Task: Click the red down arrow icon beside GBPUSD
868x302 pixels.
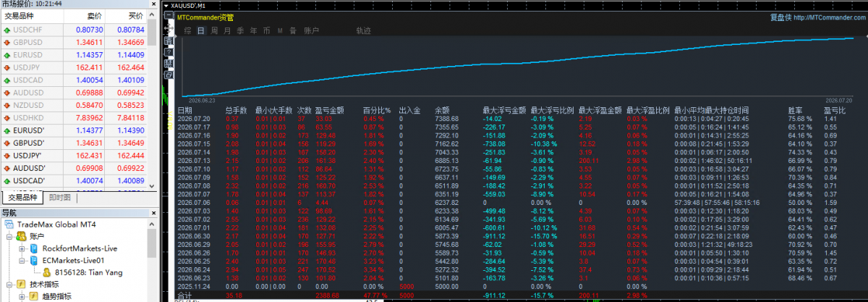Action: pos(7,43)
